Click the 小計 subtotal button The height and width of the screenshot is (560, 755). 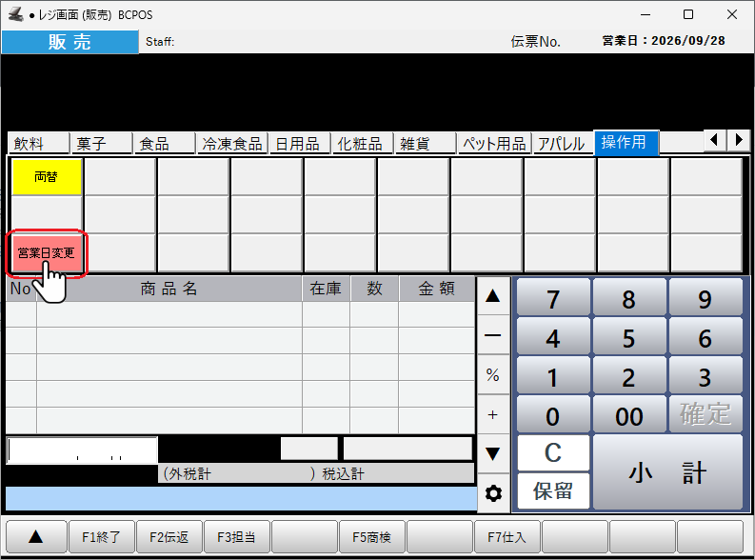667,471
